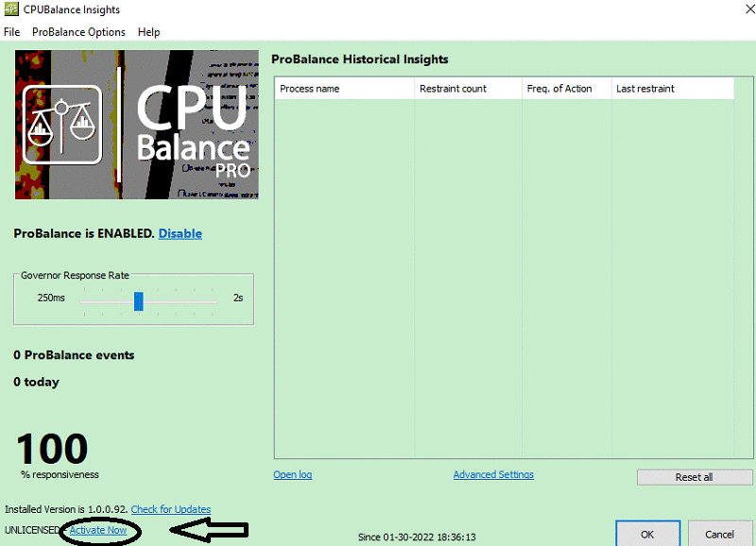Image resolution: width=756 pixels, height=546 pixels.
Task: Click the CPUBalance icon in the title bar
Action: 11,9
